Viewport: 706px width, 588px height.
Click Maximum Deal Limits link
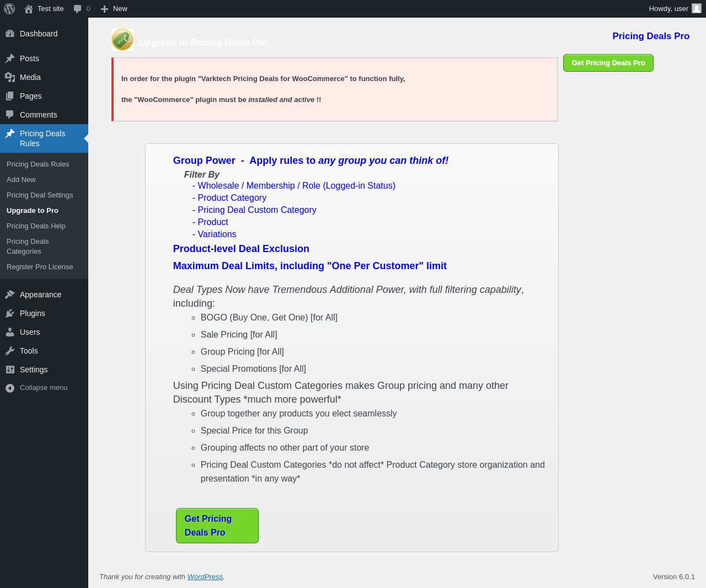point(310,266)
